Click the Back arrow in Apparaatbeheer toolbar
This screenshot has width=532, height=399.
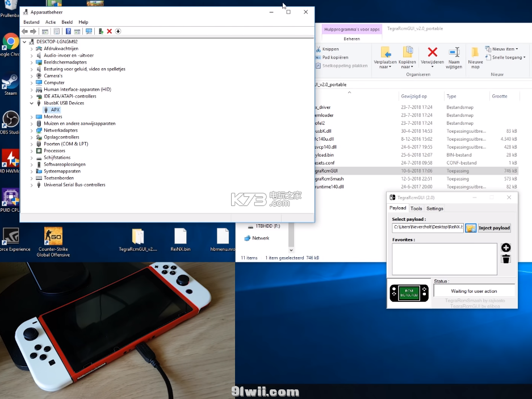click(25, 31)
